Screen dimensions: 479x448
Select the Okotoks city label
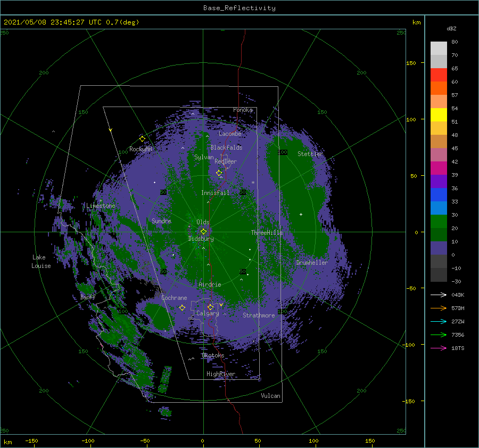pos(213,355)
